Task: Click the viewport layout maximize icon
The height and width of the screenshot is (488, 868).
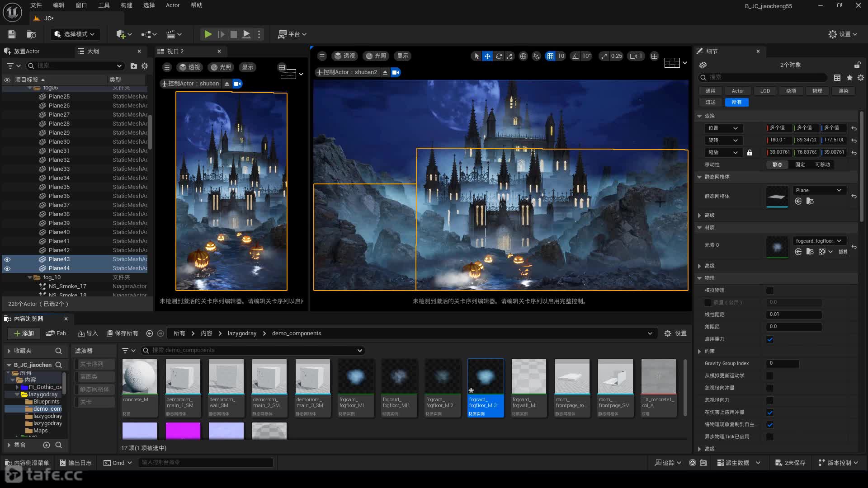Action: click(x=654, y=56)
